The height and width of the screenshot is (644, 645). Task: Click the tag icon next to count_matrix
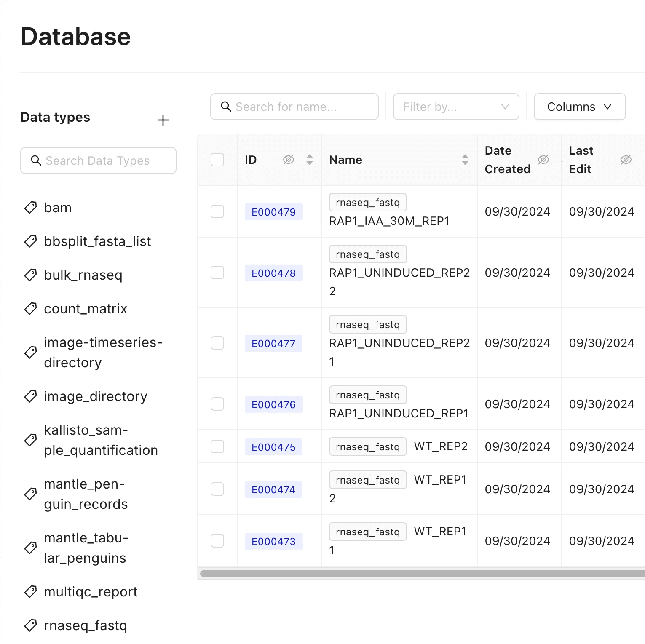point(30,309)
